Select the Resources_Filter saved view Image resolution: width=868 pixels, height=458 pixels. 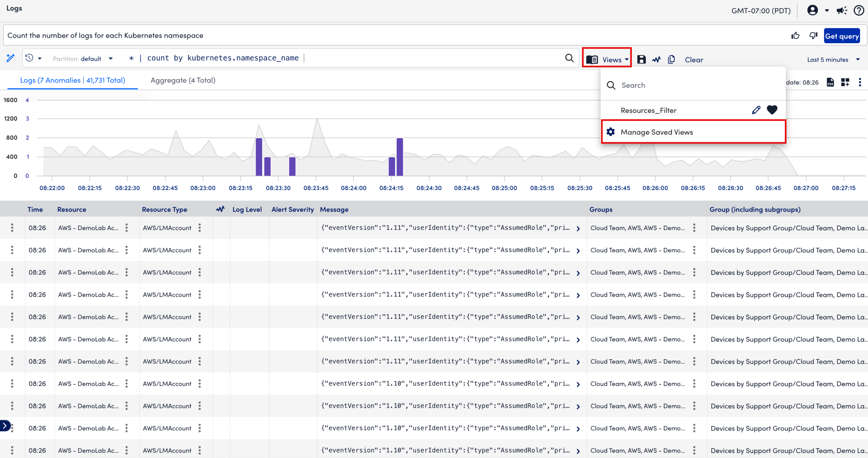(648, 110)
